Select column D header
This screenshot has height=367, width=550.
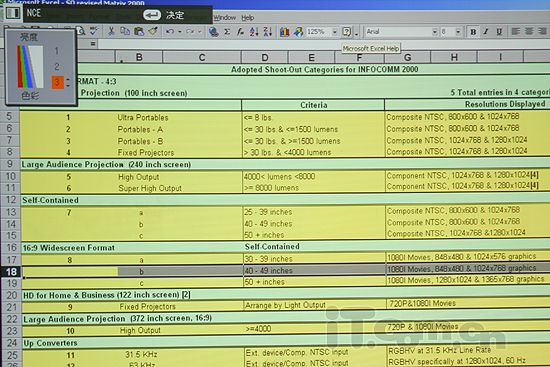264,57
